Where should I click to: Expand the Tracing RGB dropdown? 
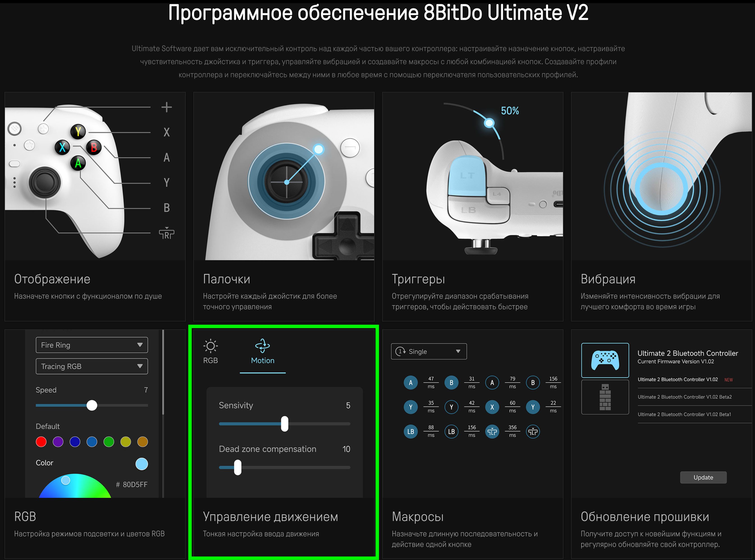(x=92, y=367)
